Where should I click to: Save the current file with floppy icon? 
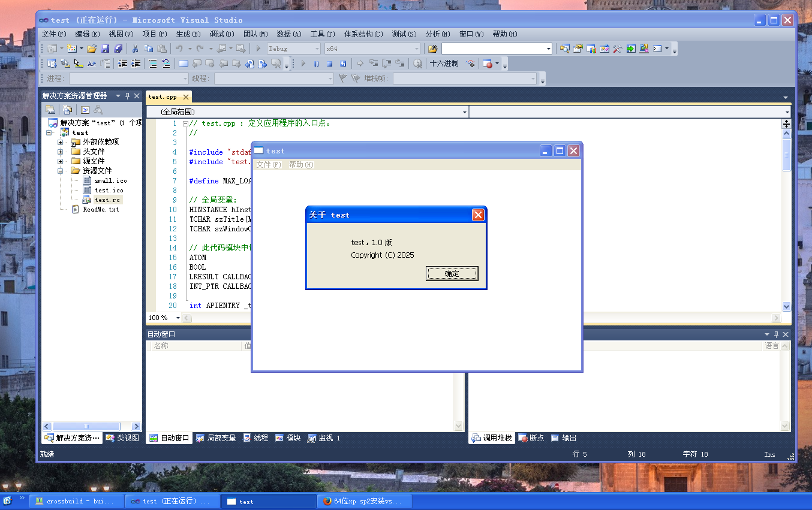pos(105,49)
